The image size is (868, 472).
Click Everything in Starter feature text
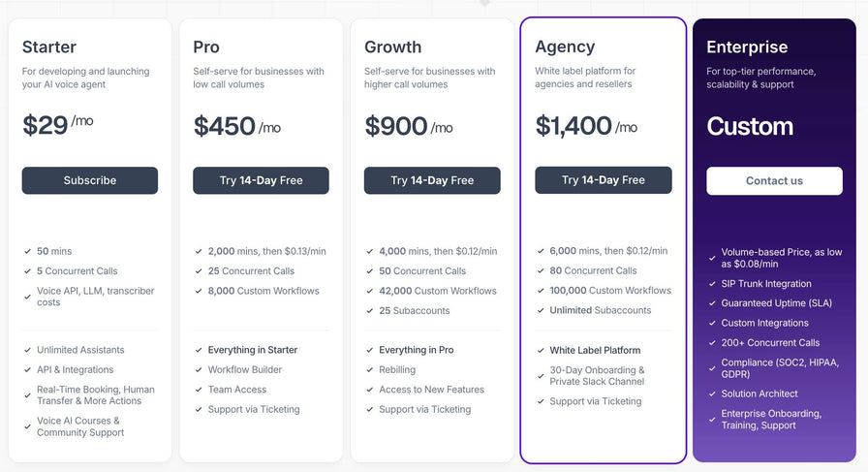253,350
